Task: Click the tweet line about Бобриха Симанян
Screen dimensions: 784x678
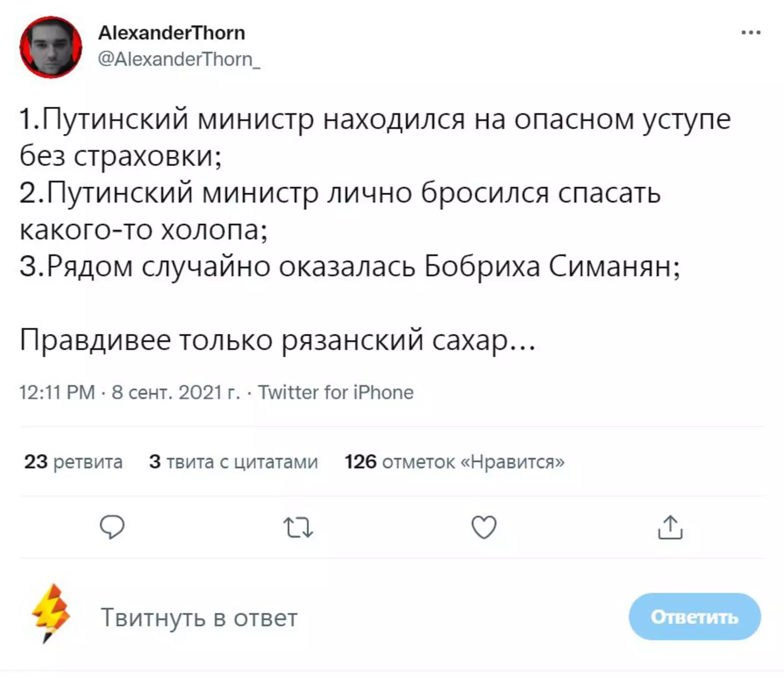Action: point(350,267)
